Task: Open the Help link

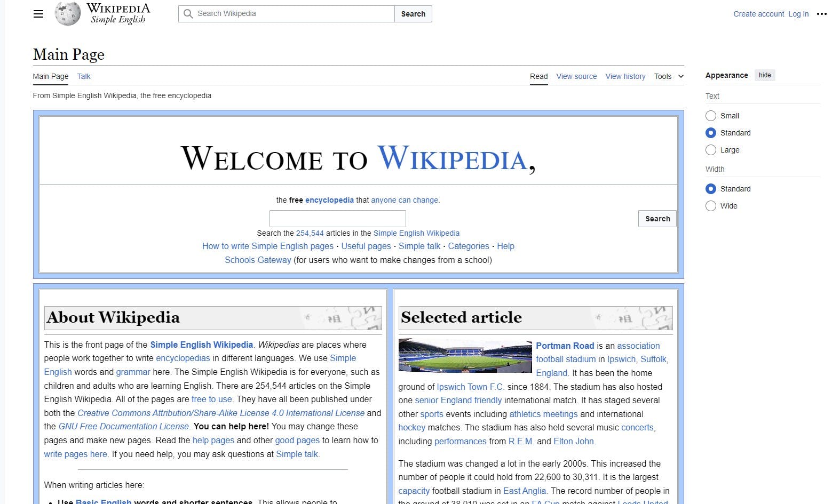Action: (505, 246)
